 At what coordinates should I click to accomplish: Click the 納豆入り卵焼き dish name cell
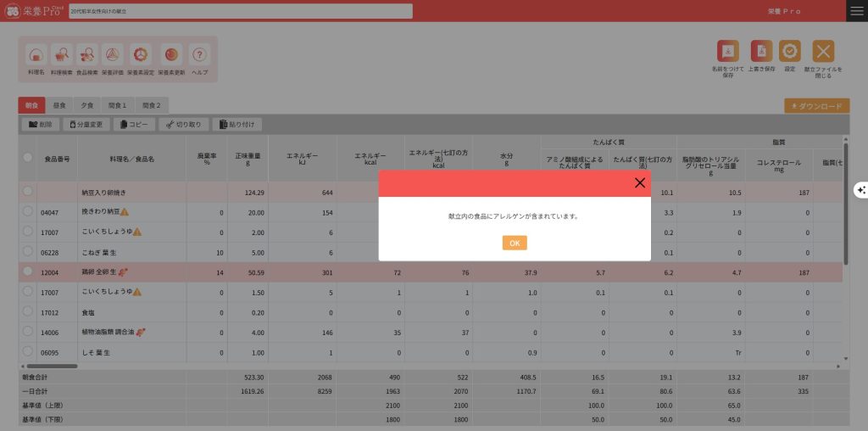coord(131,193)
